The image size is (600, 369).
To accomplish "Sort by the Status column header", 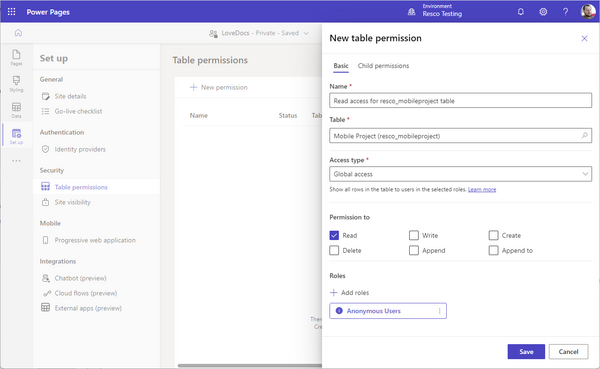I will point(288,115).
